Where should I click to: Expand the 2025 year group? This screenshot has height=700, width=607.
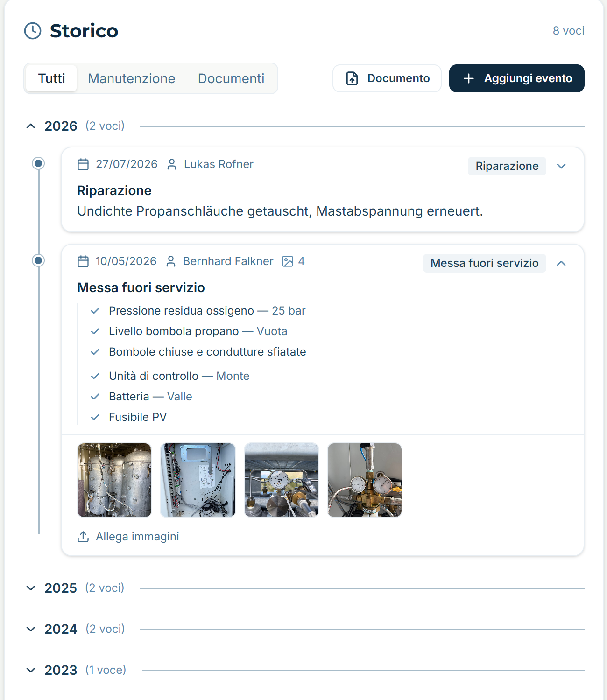click(31, 588)
